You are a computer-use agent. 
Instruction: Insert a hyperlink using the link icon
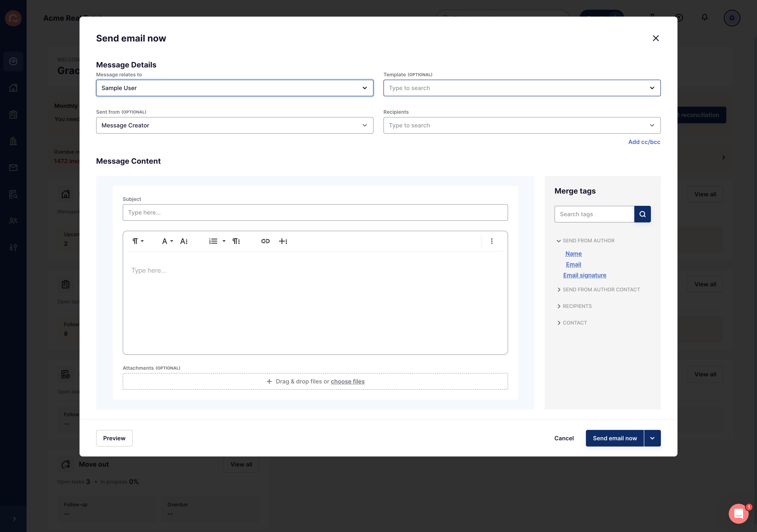[x=265, y=241]
